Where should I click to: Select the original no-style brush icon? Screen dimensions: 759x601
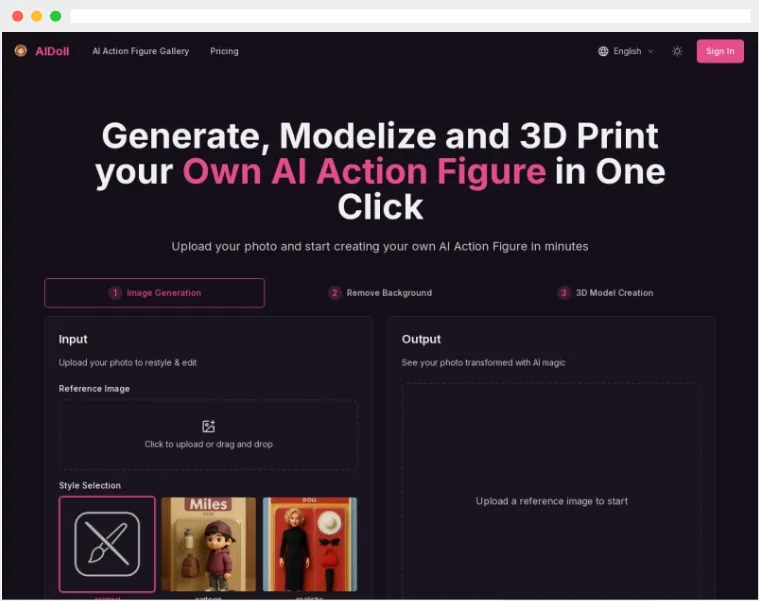pos(107,544)
